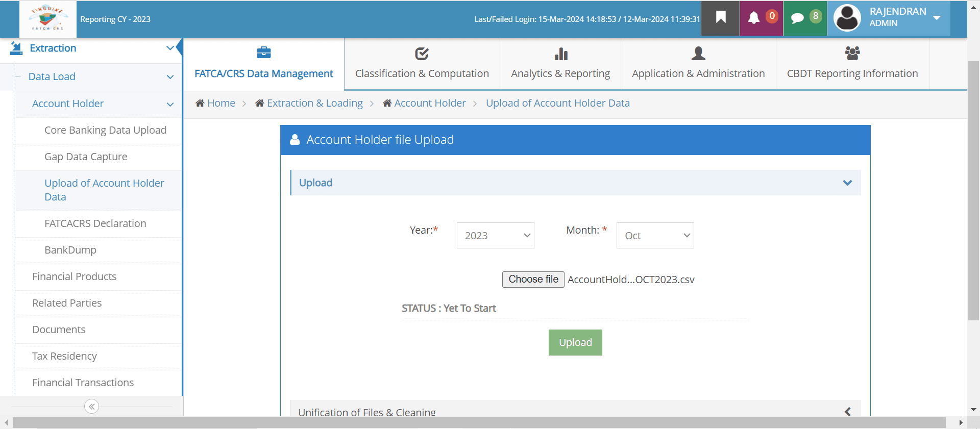Open the notifications bell icon
Viewport: 980px width, 429px height.
point(754,18)
